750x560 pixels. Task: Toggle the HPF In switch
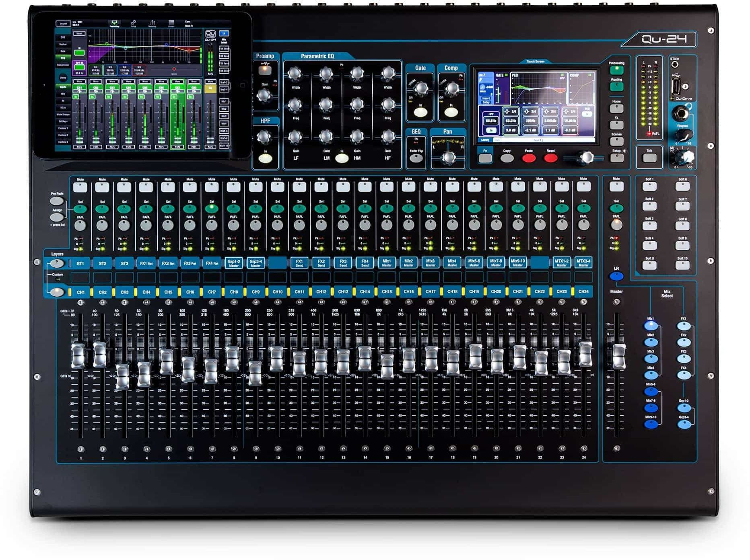265,158
